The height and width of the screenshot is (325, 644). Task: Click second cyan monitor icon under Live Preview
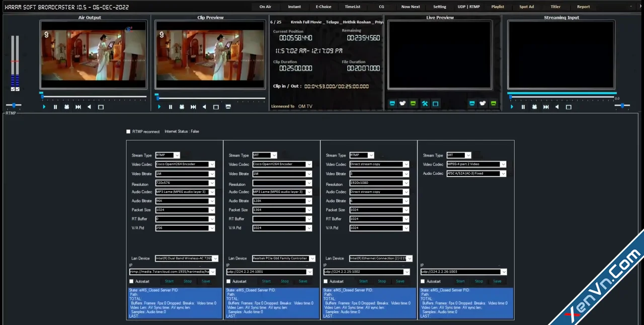[472, 103]
